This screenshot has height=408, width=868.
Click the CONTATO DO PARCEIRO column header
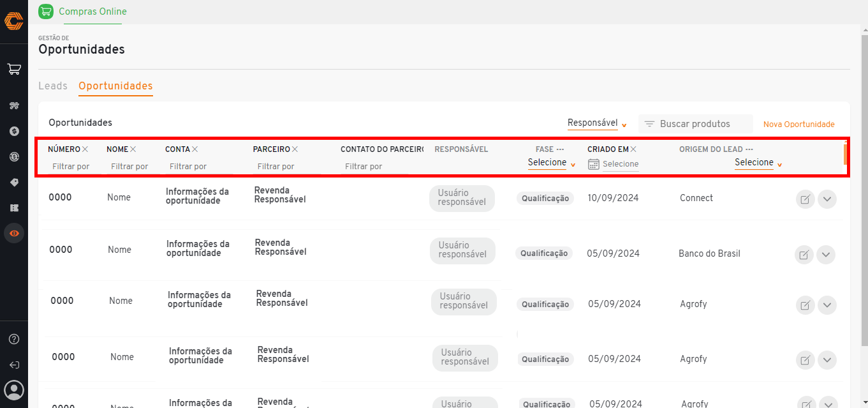point(382,149)
